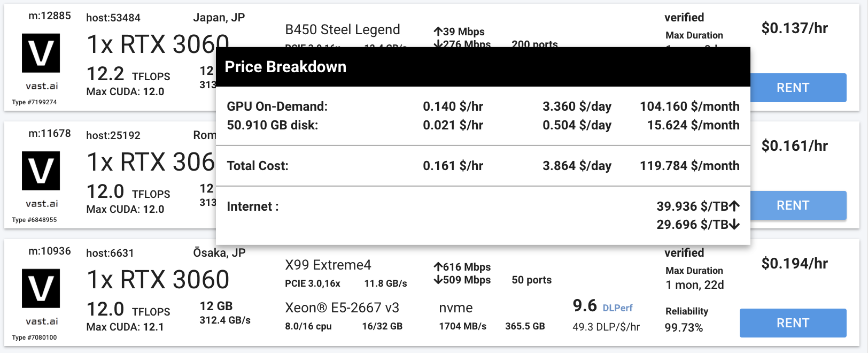Click the 1x RTX 3060 title in Ōsaka listing
This screenshot has height=353, width=868.
click(x=158, y=280)
